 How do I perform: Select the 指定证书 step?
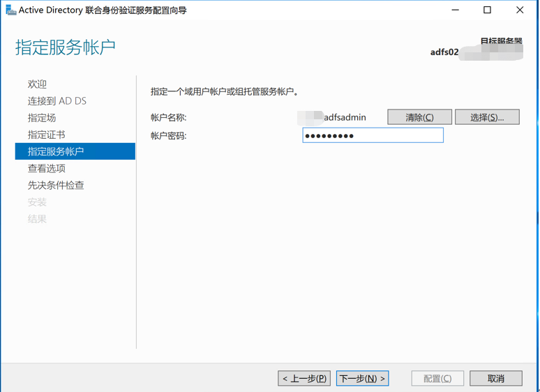[x=46, y=135]
